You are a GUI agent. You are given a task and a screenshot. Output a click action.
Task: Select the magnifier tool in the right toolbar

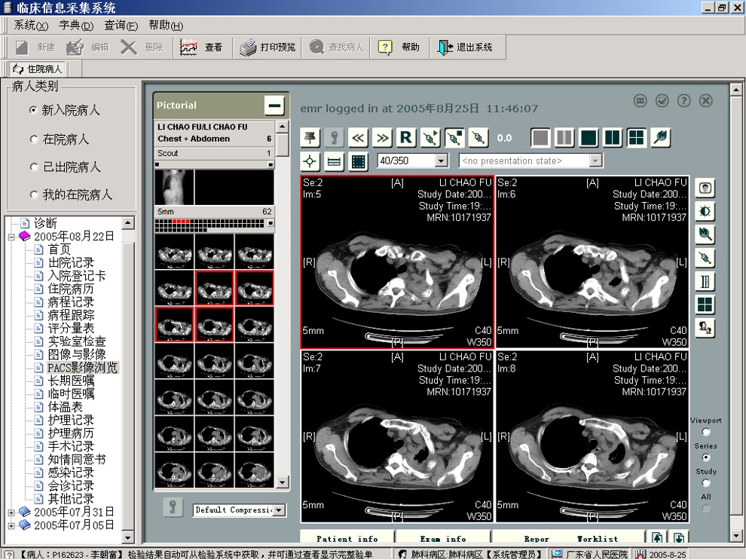click(x=705, y=234)
